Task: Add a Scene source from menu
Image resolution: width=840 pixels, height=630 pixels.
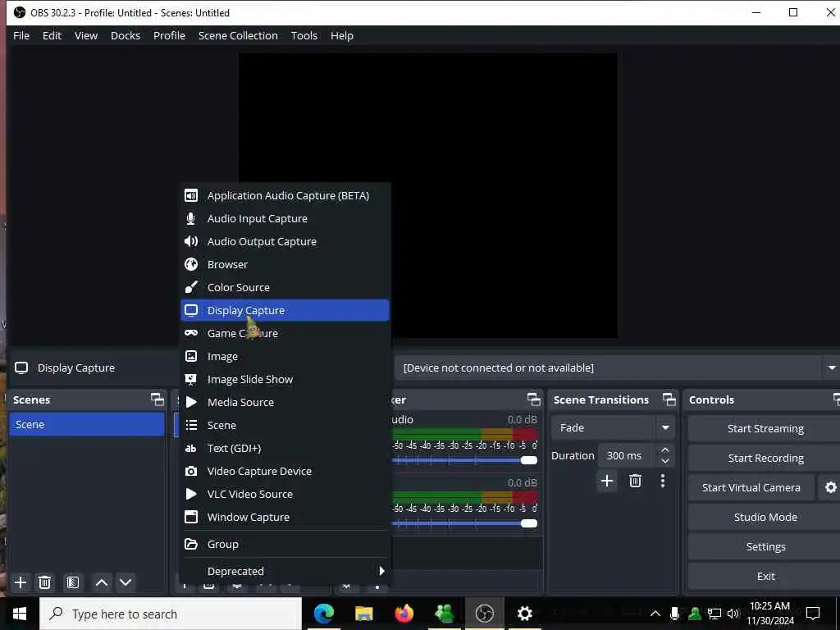Action: click(x=285, y=426)
